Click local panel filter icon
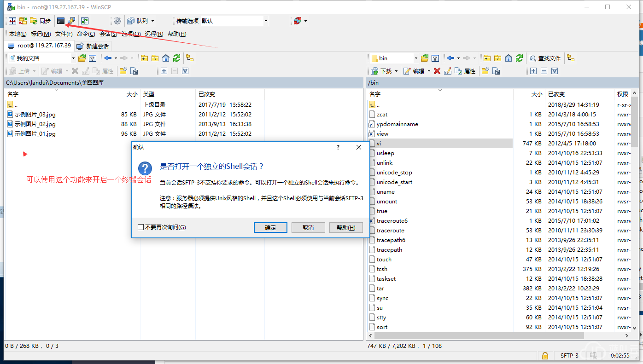Image resolution: width=643 pixels, height=364 pixels. (93, 58)
